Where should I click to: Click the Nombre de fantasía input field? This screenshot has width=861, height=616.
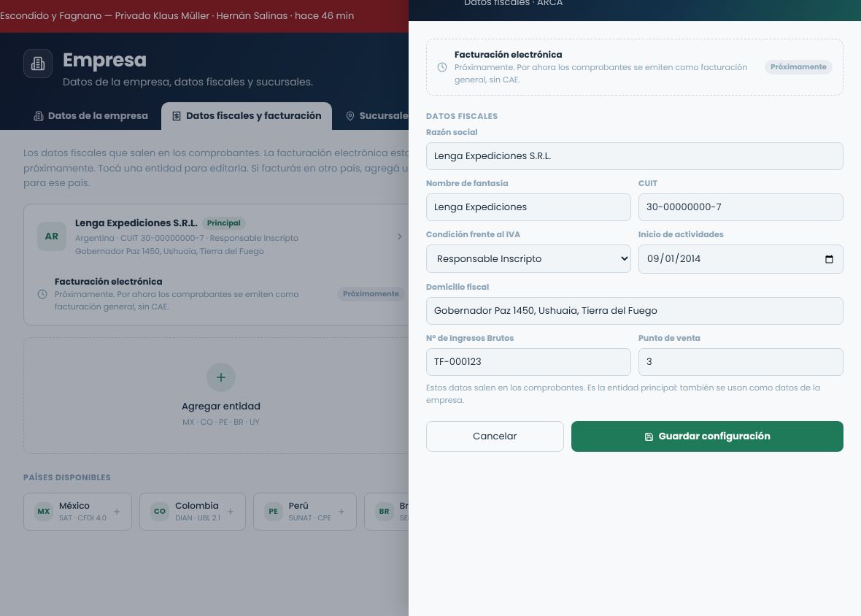(x=528, y=207)
